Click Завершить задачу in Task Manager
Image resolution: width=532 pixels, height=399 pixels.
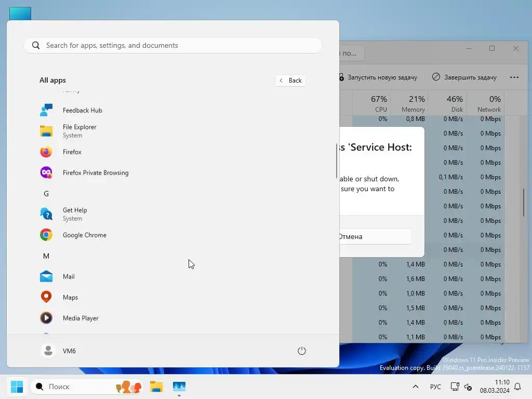(464, 77)
